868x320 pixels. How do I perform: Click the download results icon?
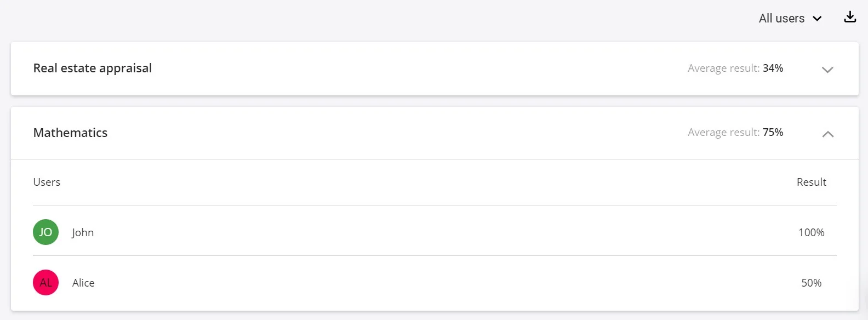point(850,18)
